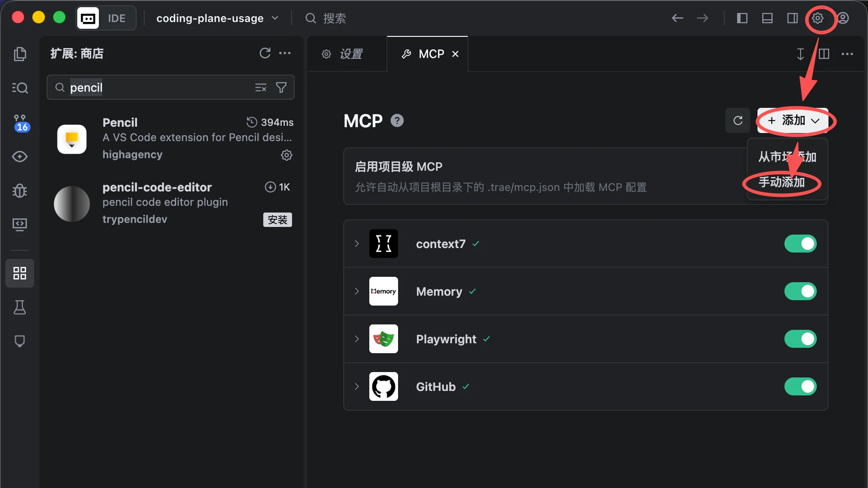Open the Pencil extension settings gear

point(286,155)
